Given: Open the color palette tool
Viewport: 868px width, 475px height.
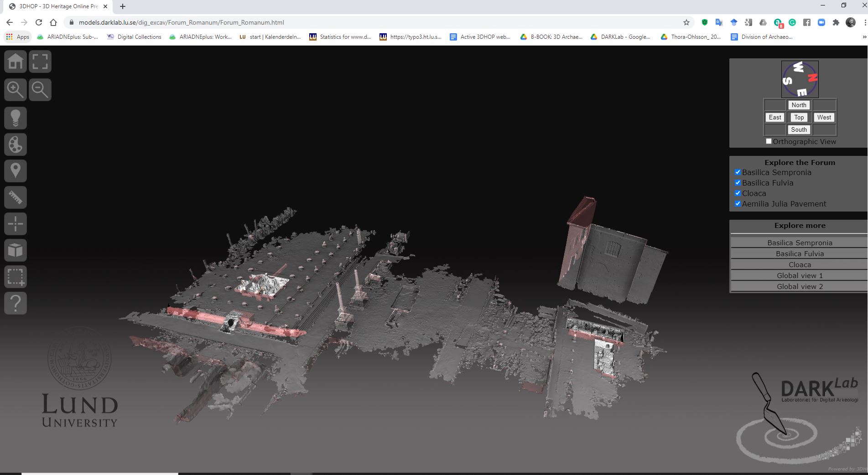Looking at the screenshot, I should click(16, 145).
